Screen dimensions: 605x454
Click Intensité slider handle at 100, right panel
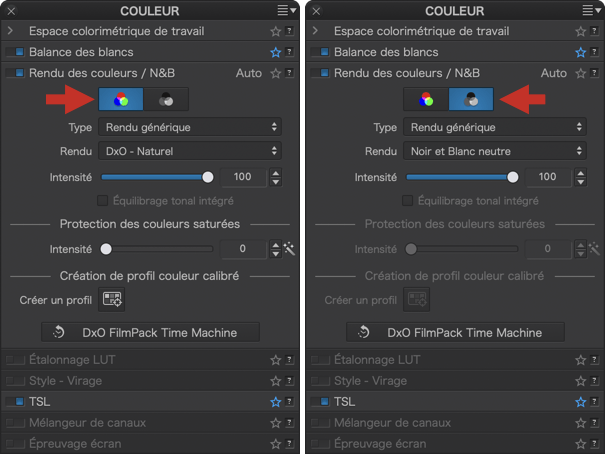click(x=513, y=177)
